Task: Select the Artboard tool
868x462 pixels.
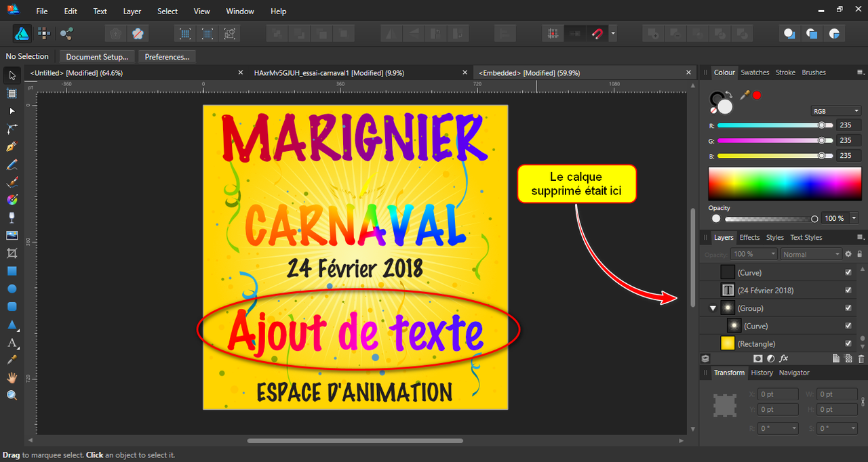Action: tap(12, 93)
